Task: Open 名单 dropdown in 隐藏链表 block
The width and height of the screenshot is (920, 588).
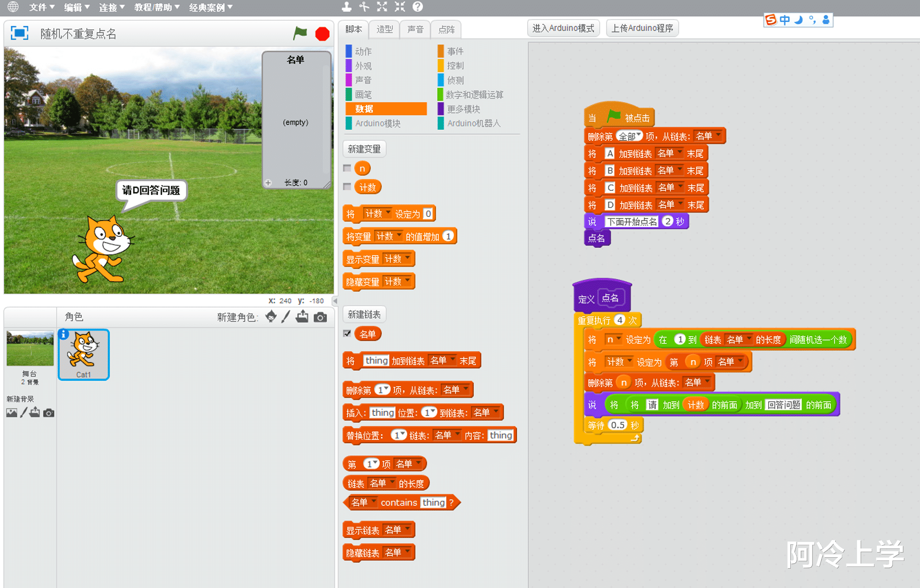Action: pyautogui.click(x=397, y=552)
